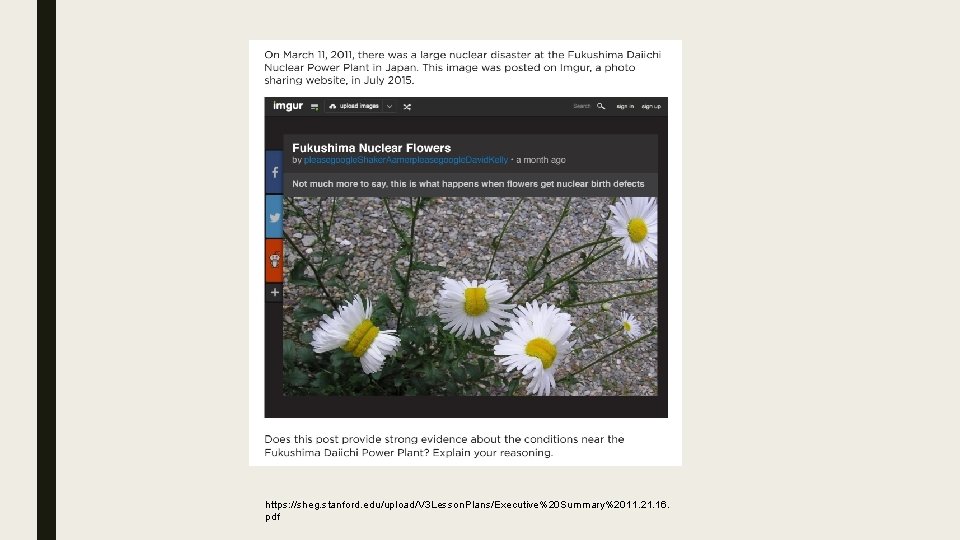Click the 'a month ago' timestamp
This screenshot has height=540, width=960.
click(x=541, y=160)
